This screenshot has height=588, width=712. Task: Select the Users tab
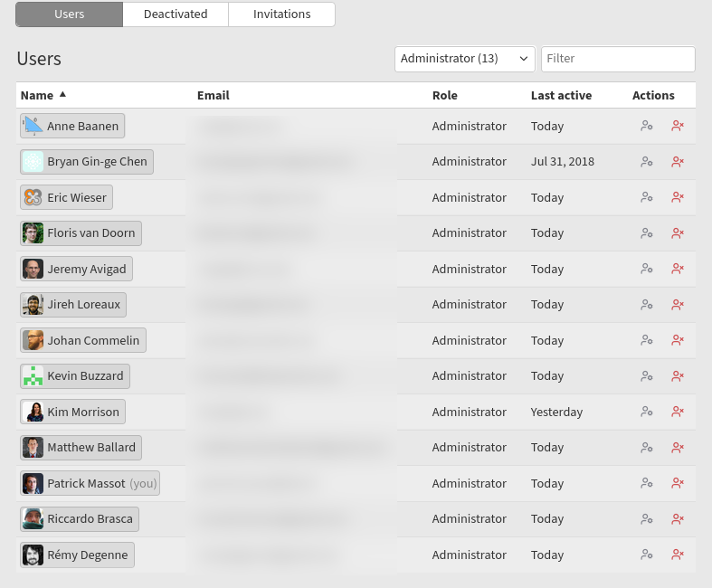tap(69, 14)
